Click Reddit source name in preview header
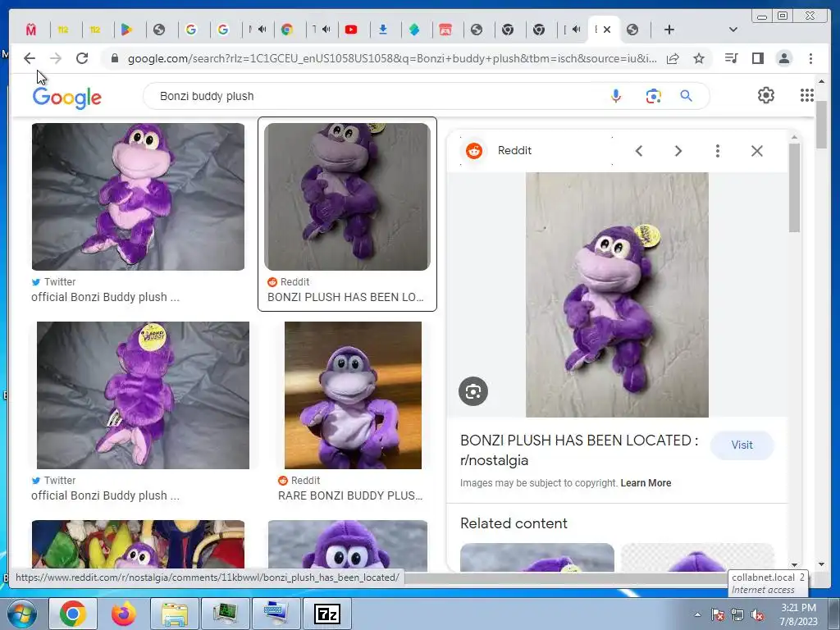 pos(514,151)
